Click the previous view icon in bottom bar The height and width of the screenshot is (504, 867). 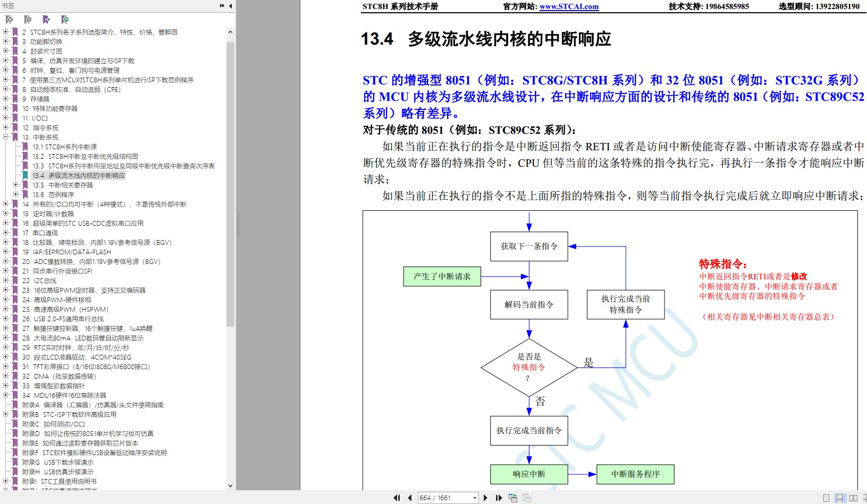pyautogui.click(x=513, y=498)
